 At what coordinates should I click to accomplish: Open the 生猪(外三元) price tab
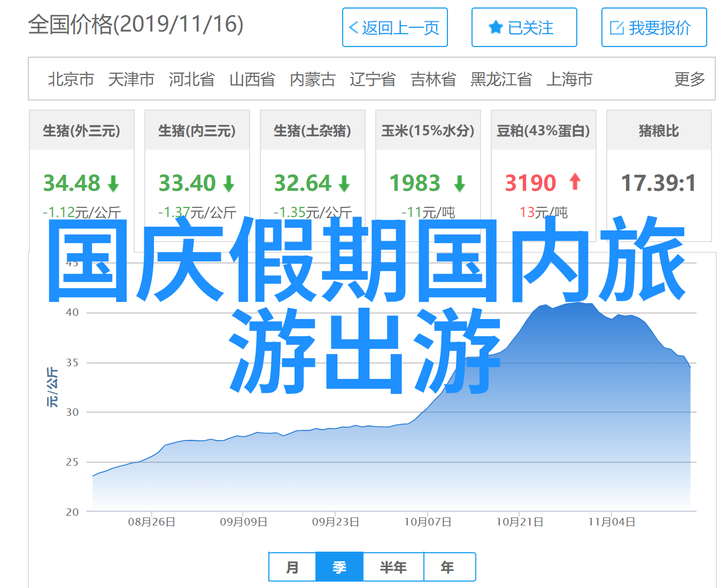[x=81, y=131]
